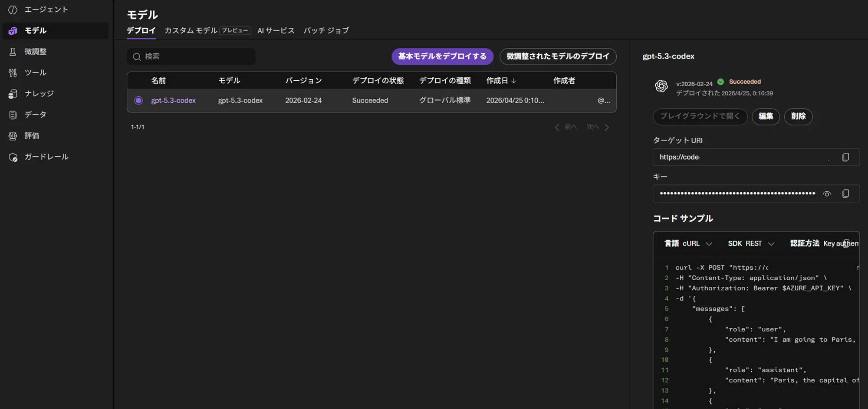This screenshot has width=868, height=409.
Task: Open the gpt-5.3-codex deployment link
Action: (173, 101)
